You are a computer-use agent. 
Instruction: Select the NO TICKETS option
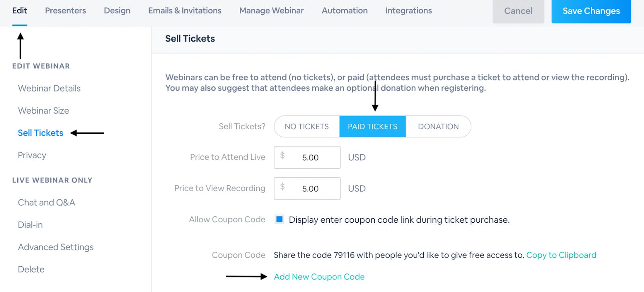coord(307,126)
